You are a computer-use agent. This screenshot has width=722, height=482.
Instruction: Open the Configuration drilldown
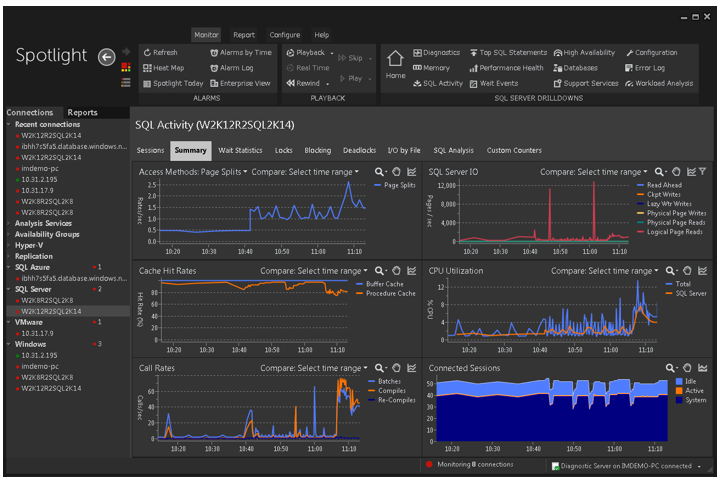(652, 52)
